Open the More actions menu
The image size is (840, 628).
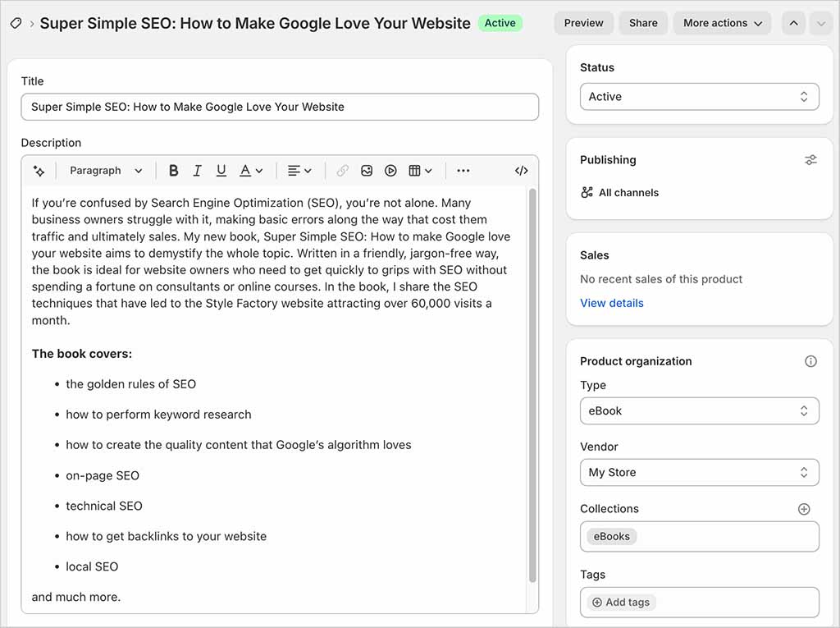click(x=722, y=23)
